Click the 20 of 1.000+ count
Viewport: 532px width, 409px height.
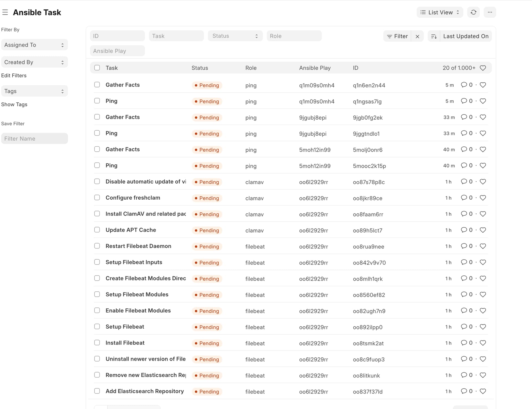click(x=459, y=68)
